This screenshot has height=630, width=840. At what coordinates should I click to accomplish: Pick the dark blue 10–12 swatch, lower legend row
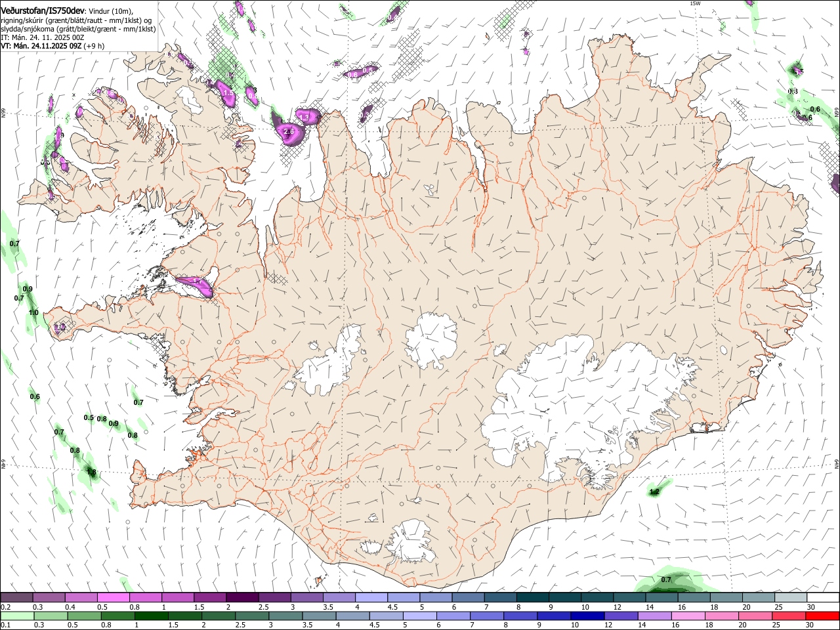tap(587, 616)
